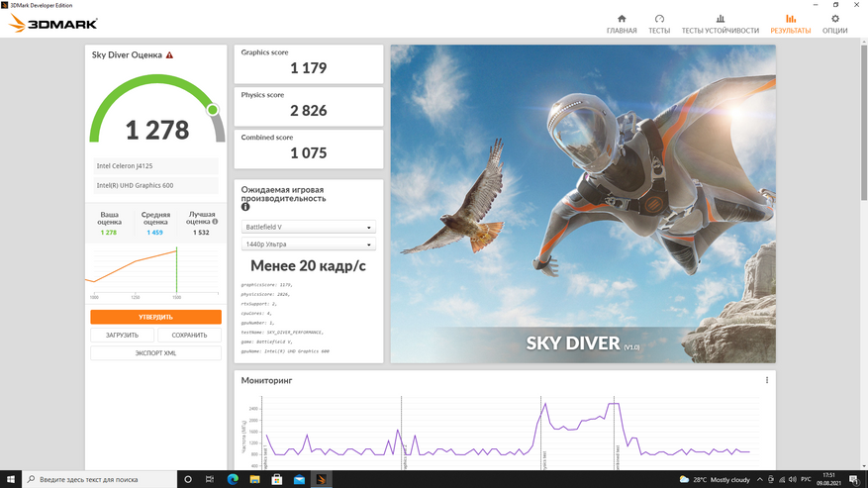Open the Windows Start menu
Viewport: 868px width, 488px height.
coord(11,479)
